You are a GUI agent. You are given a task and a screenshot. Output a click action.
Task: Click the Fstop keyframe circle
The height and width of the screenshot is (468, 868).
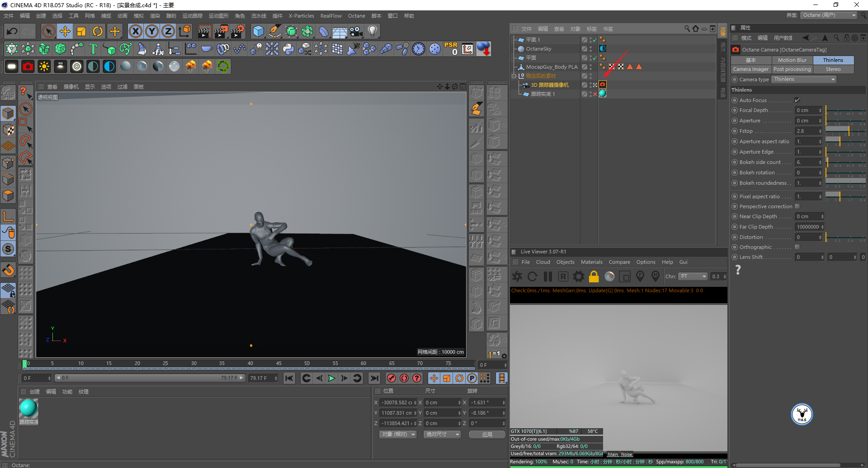[735, 131]
